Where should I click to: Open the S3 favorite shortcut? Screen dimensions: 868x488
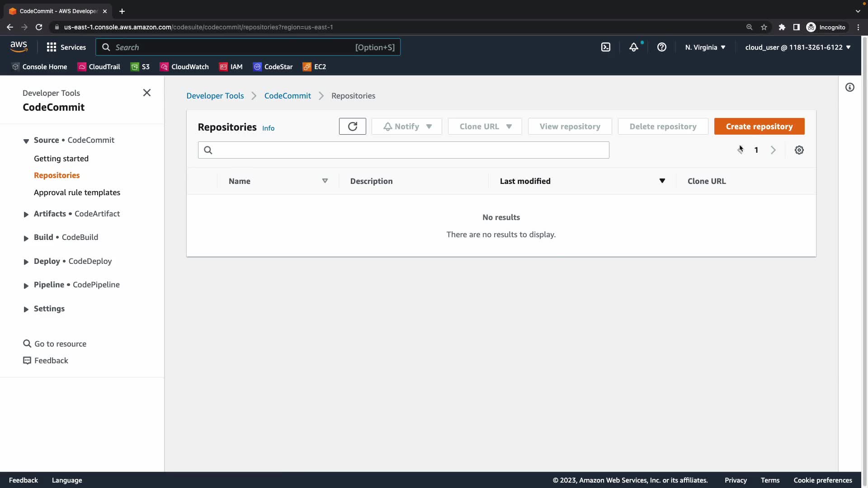point(140,66)
